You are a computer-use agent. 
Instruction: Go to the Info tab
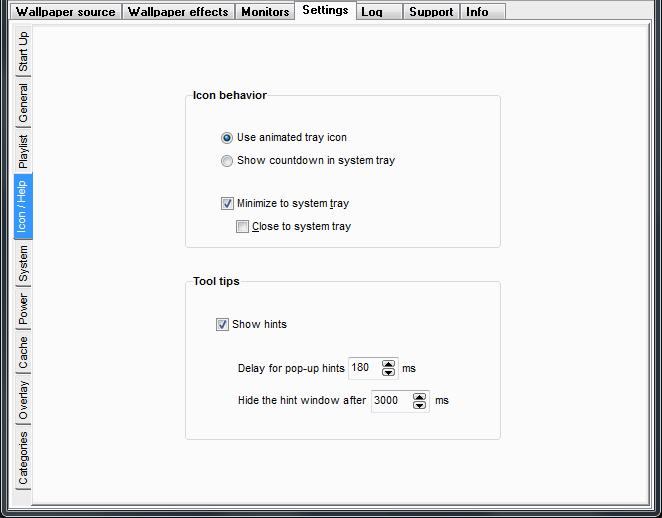tap(477, 12)
